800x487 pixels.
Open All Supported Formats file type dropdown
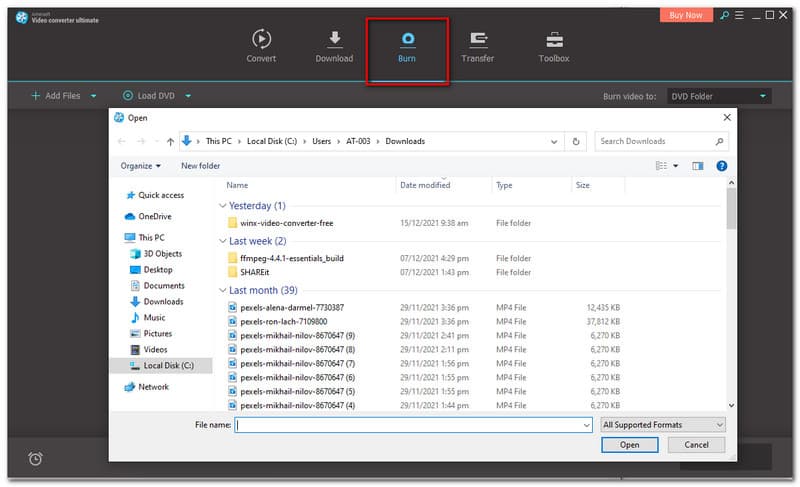click(663, 425)
